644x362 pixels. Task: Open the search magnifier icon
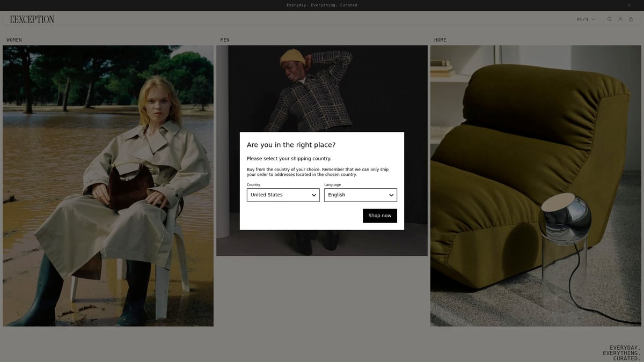609,19
